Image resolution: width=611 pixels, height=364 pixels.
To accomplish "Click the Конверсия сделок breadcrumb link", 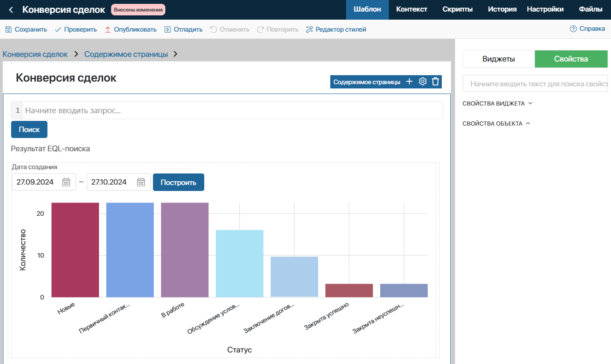I will click(x=35, y=54).
